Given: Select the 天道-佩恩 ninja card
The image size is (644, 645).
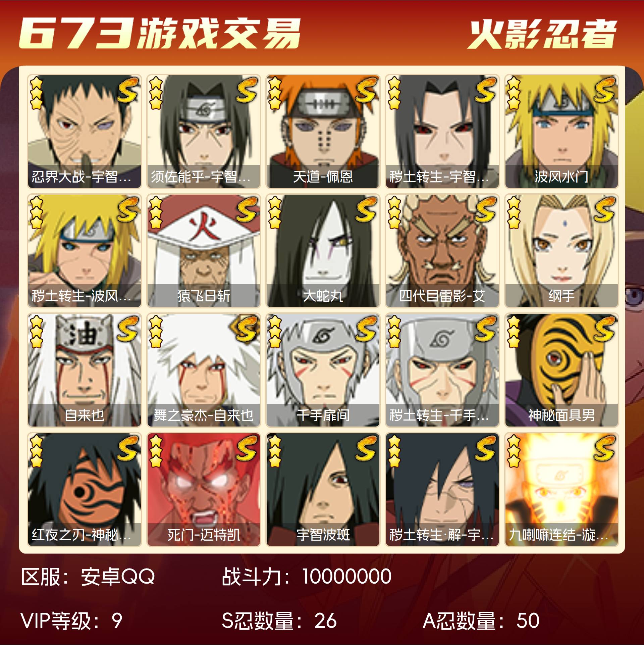Looking at the screenshot, I should click(323, 131).
